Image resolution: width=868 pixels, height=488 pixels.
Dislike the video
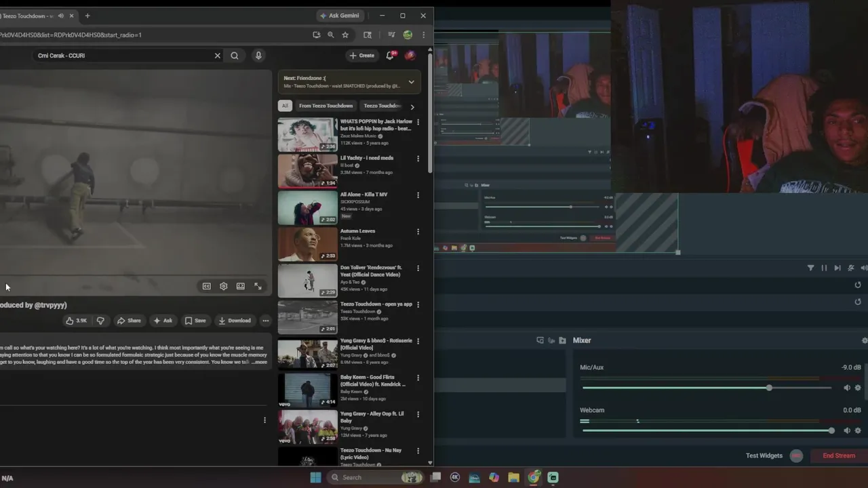pyautogui.click(x=100, y=321)
